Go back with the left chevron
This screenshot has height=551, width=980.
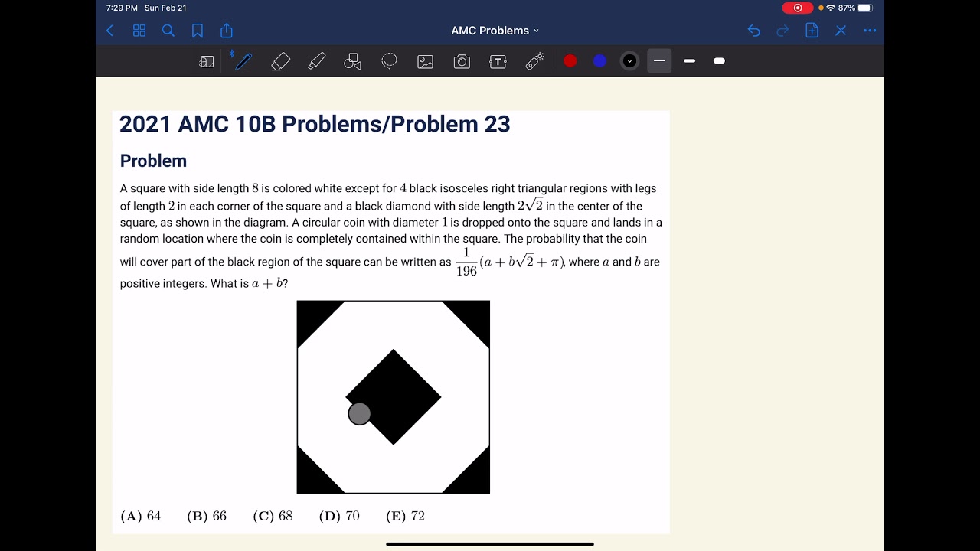[x=109, y=31]
